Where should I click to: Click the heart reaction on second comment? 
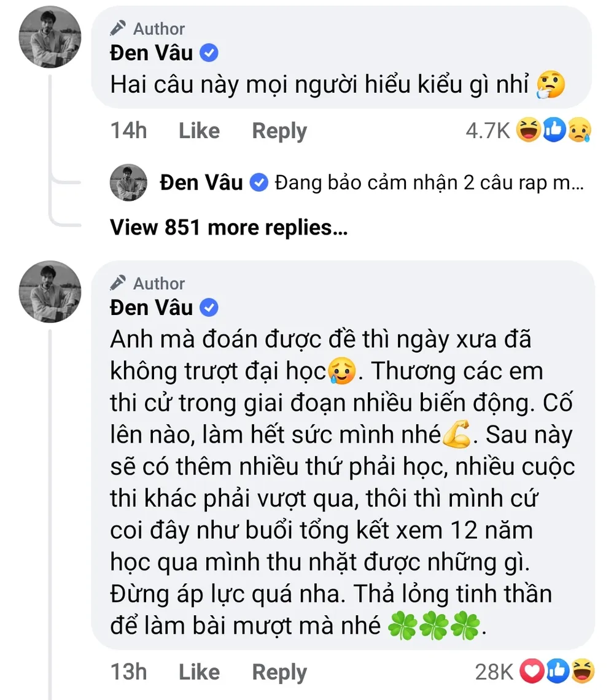(531, 672)
